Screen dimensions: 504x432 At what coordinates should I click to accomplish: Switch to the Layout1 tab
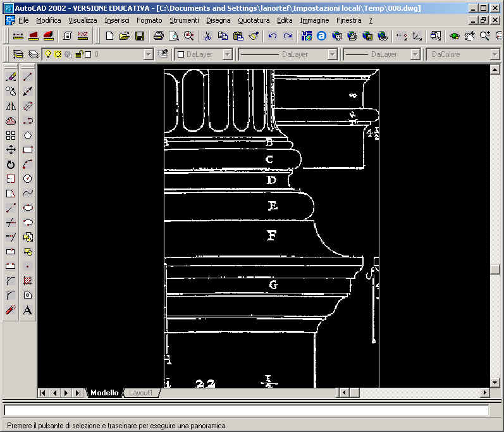(140, 393)
